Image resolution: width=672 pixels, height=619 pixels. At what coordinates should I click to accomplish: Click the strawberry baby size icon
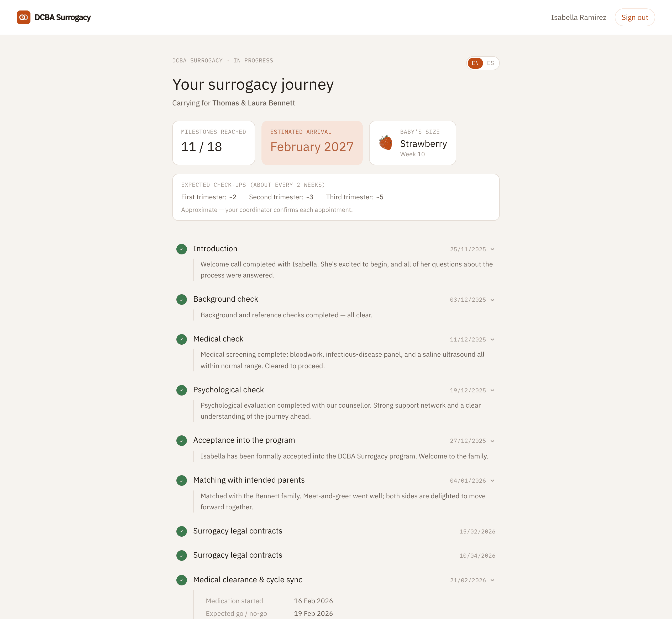385,143
